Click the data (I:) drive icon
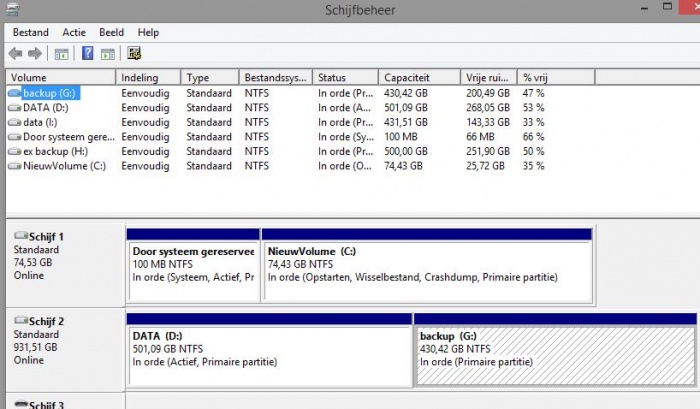 (x=15, y=122)
